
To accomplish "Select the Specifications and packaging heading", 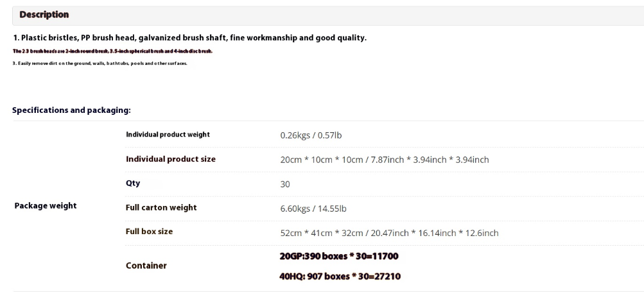I will point(71,110).
